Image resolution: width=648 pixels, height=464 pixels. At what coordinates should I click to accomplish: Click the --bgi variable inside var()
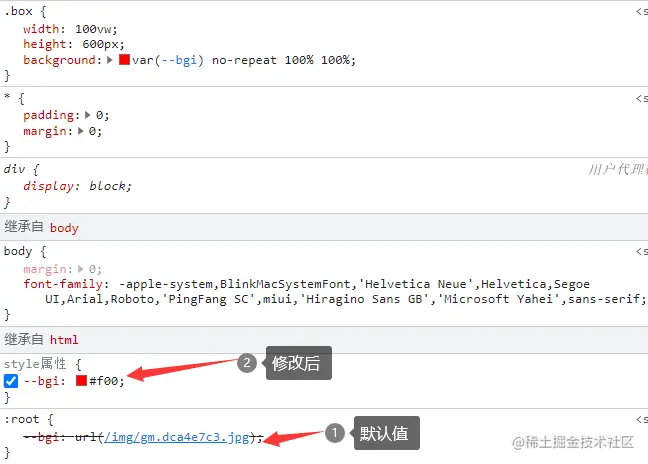[x=179, y=60]
